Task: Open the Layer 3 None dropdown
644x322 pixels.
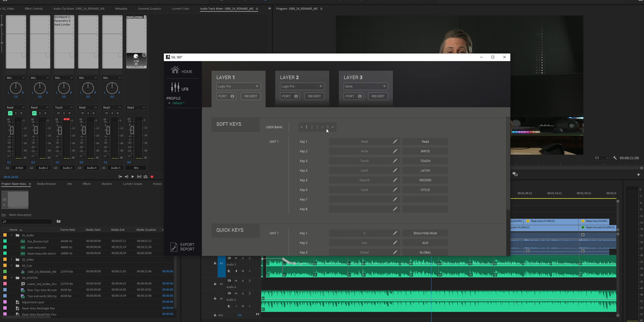Action: click(x=365, y=86)
